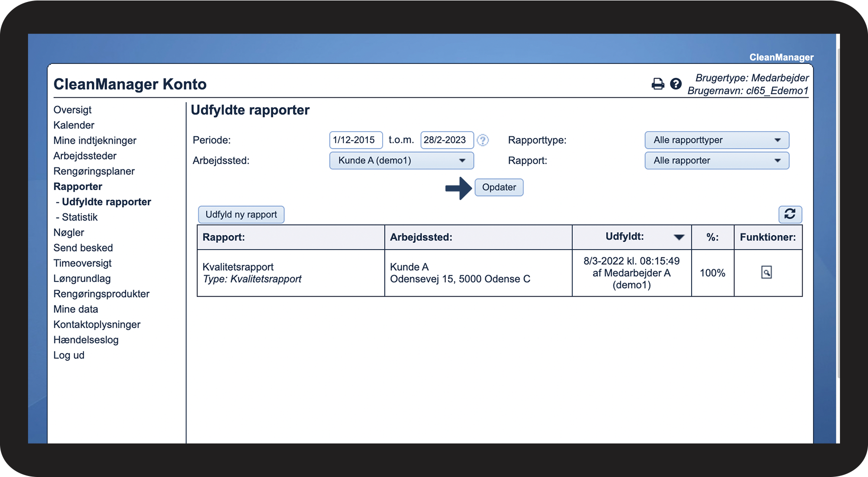Expand the Rapporttype dropdown
868x477 pixels.
[x=716, y=140]
